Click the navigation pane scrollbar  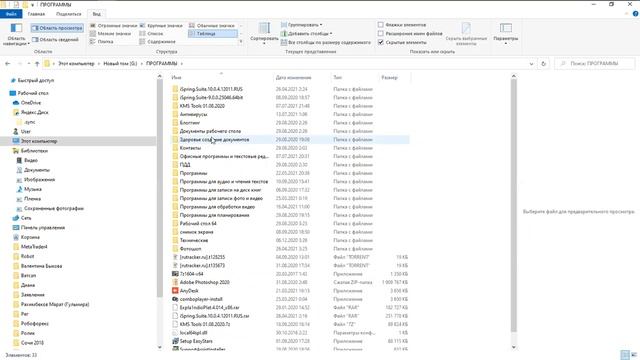coord(160,188)
